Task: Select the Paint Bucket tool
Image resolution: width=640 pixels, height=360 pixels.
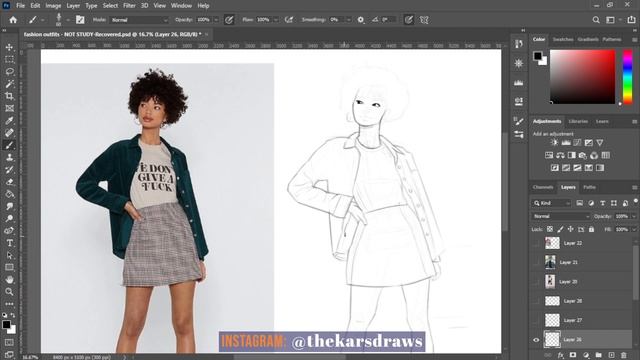Action: point(9,194)
